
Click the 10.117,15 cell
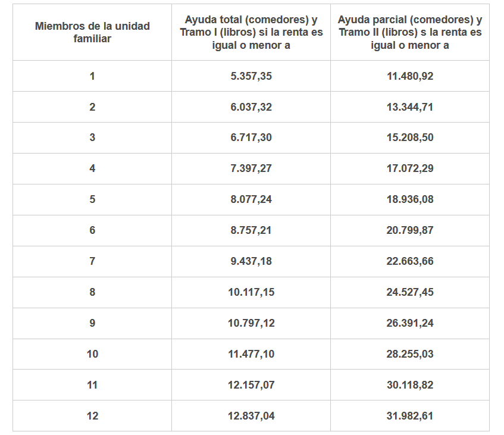[x=251, y=292]
